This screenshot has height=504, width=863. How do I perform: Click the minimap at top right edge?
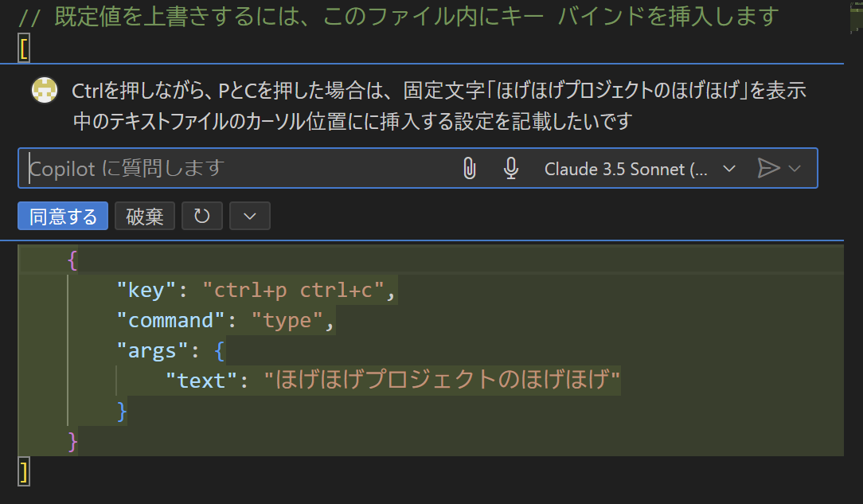(856, 18)
